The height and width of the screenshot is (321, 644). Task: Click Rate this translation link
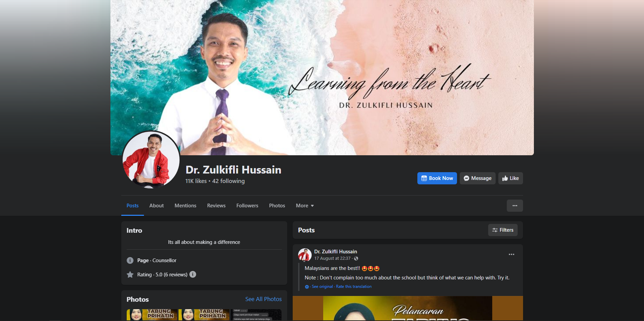pos(354,286)
